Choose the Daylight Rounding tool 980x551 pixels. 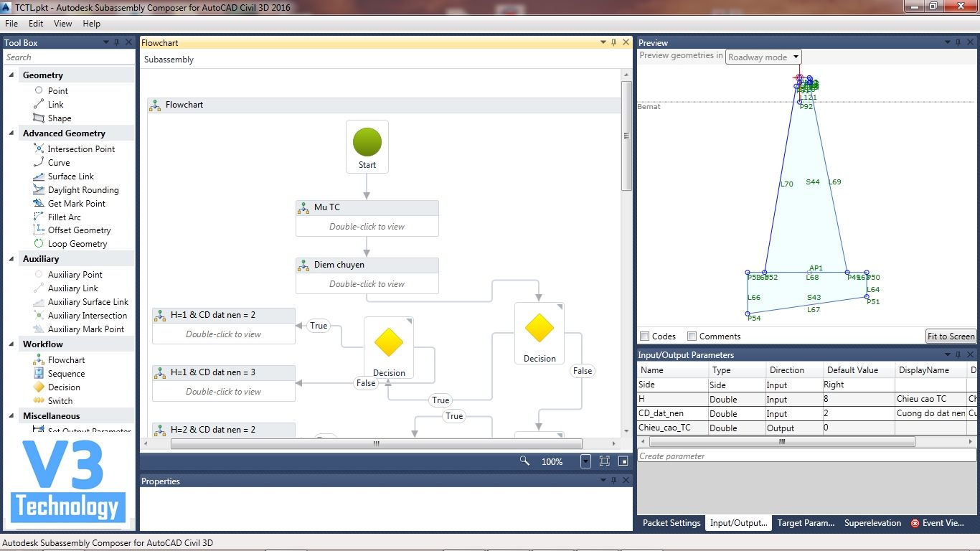(83, 190)
